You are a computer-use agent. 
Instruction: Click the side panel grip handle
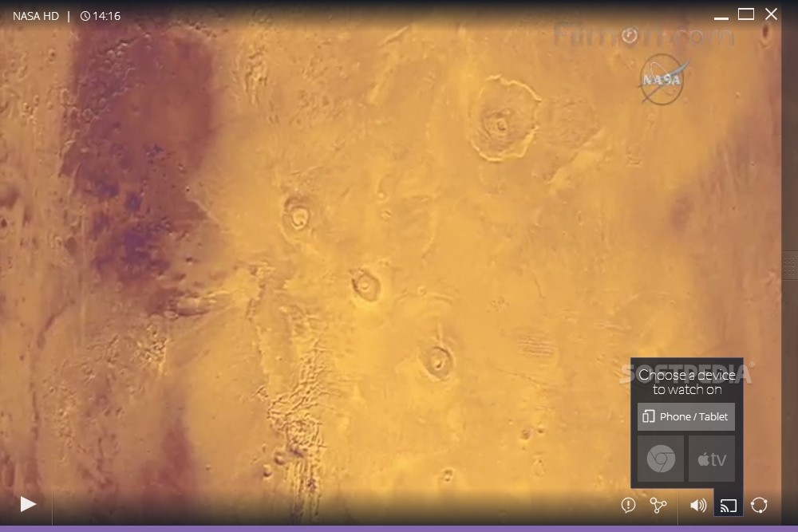click(790, 265)
